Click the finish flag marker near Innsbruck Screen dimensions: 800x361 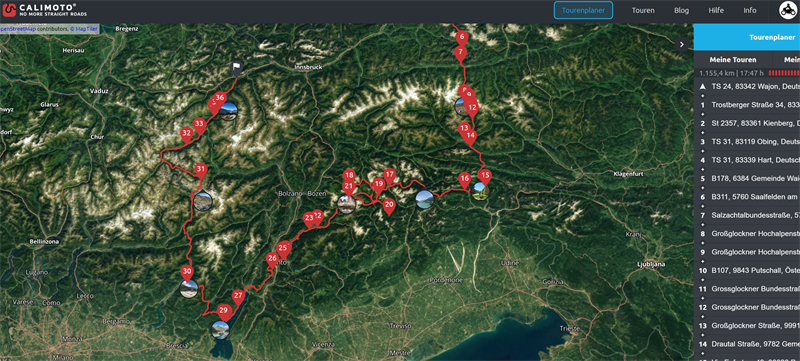(x=236, y=67)
